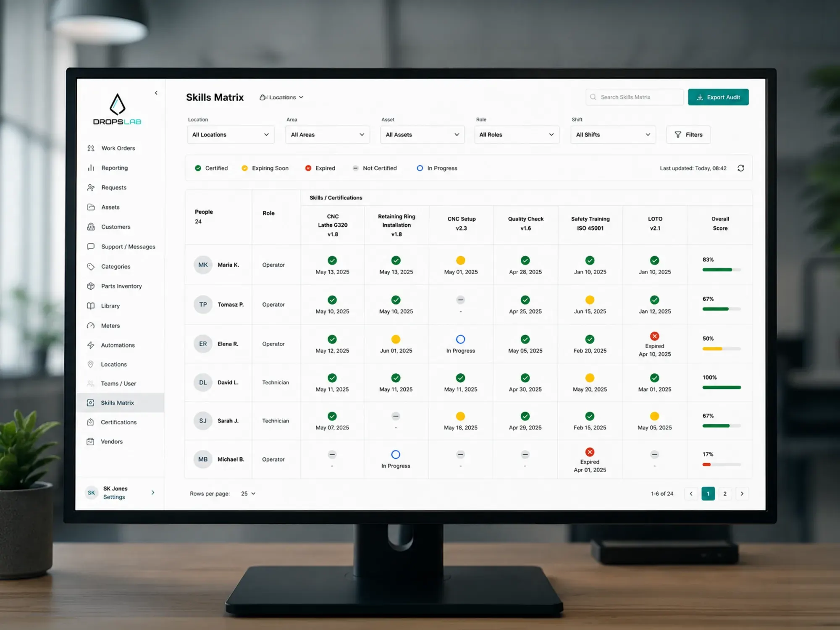Click the previous page arrow
This screenshot has width=840, height=630.
[691, 493]
